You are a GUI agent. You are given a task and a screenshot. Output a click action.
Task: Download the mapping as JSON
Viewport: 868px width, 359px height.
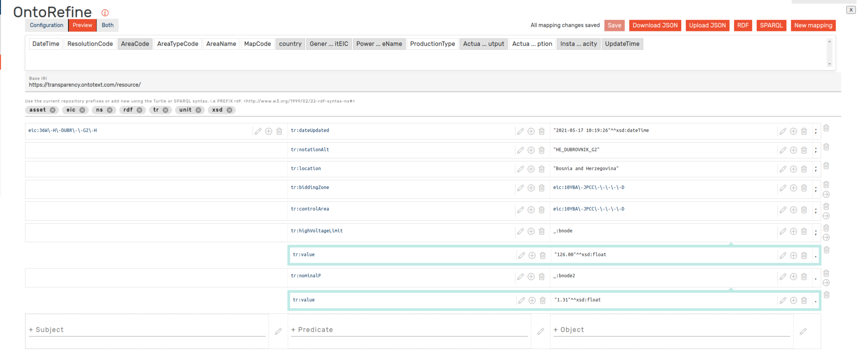(655, 25)
